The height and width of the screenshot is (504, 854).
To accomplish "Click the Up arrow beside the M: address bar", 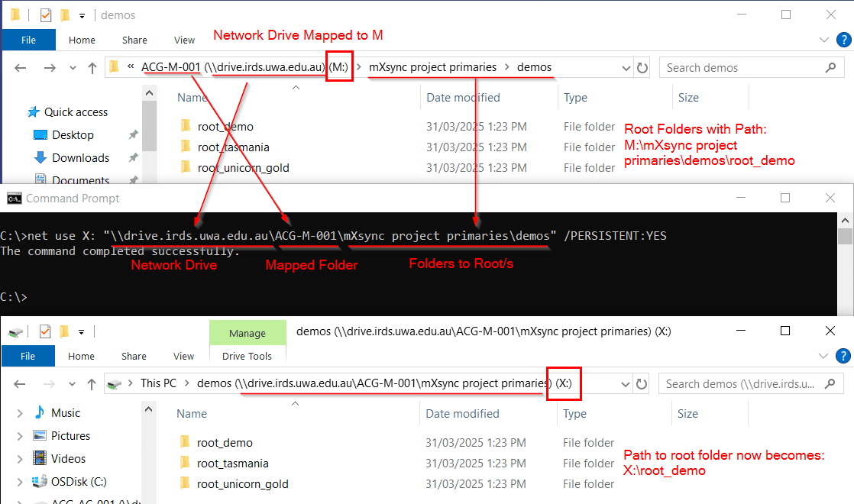I will 92,68.
